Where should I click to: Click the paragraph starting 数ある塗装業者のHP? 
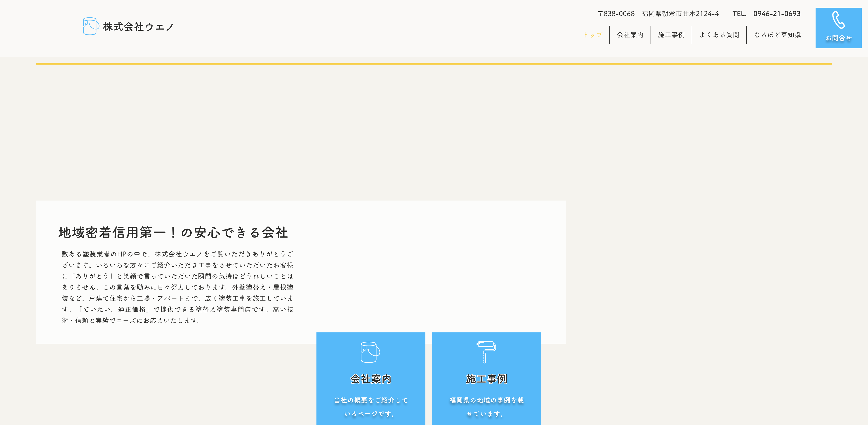click(178, 287)
